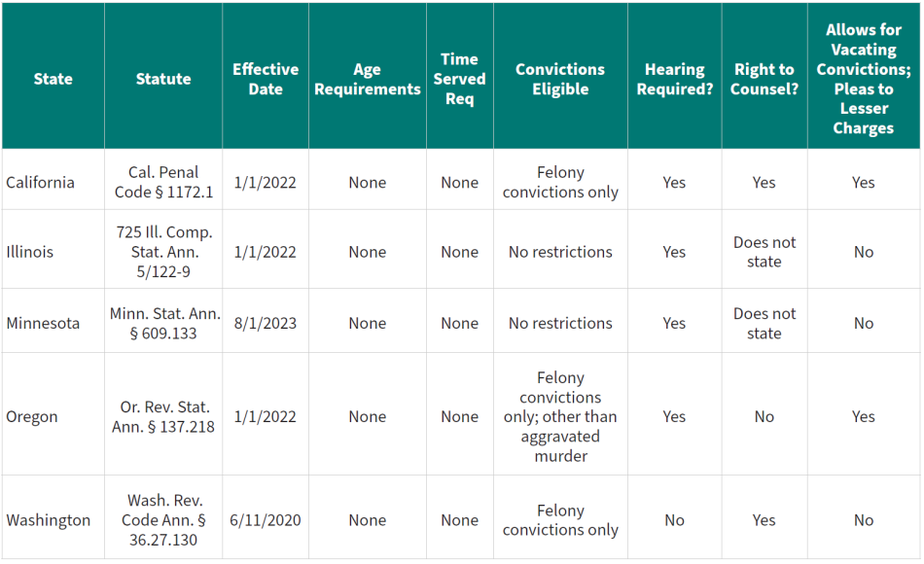Click Oregon's Or. Rev. Stat. Ann. cell
Image resolution: width=924 pixels, height=564 pixels.
pos(163,416)
